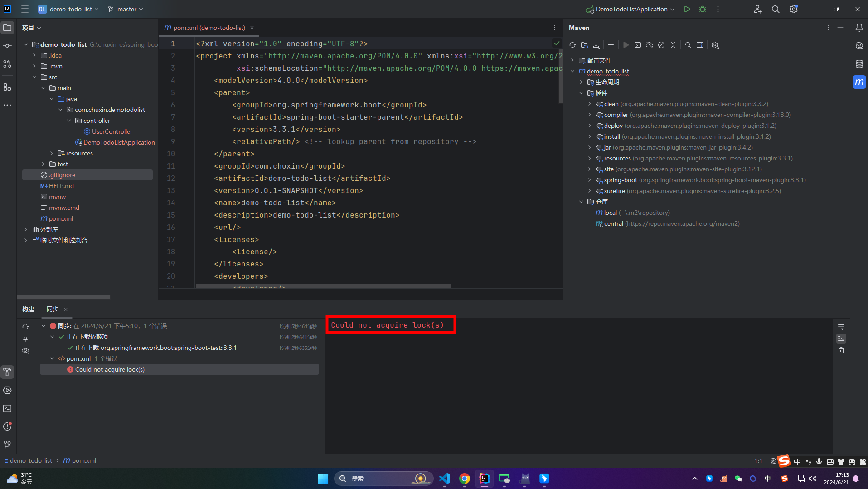Show more tool windows ellipsis
Viewport: 868px width, 489px height.
tap(7, 105)
